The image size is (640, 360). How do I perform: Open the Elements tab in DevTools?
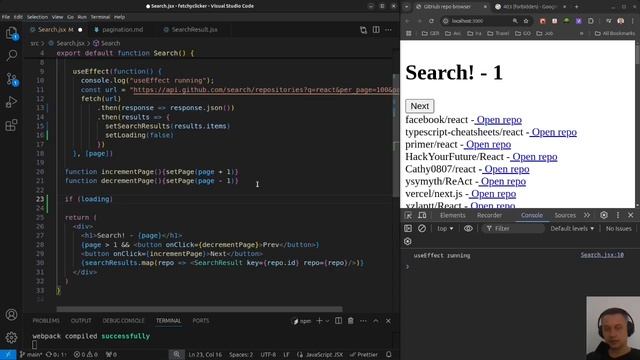point(453,215)
